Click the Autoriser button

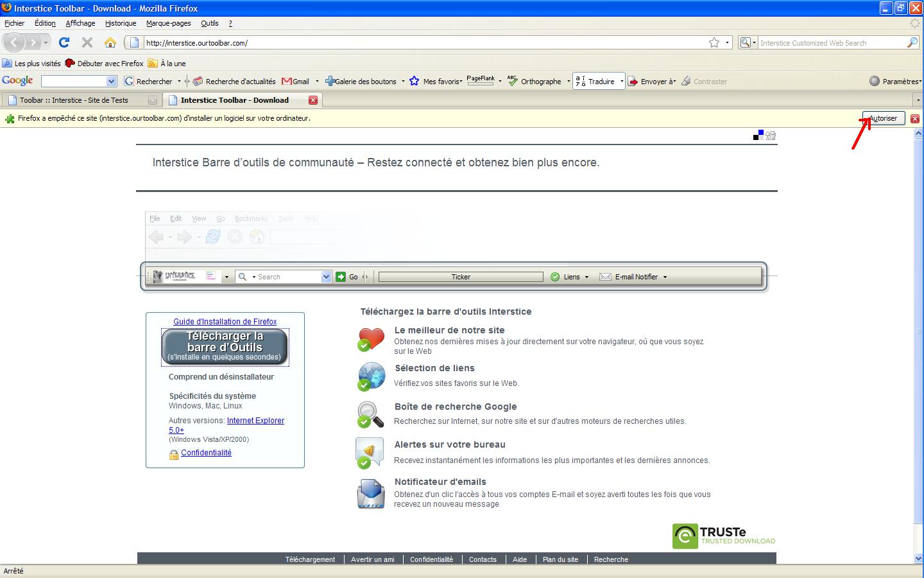883,118
